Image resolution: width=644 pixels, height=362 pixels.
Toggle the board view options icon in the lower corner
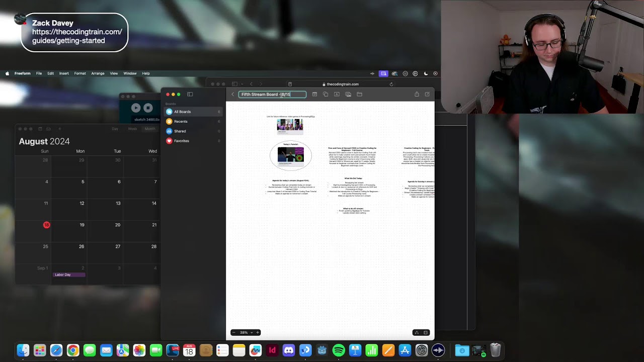tap(426, 332)
